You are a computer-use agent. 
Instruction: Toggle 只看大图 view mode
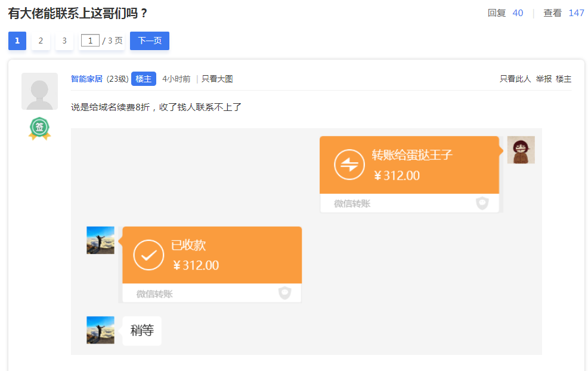click(217, 79)
